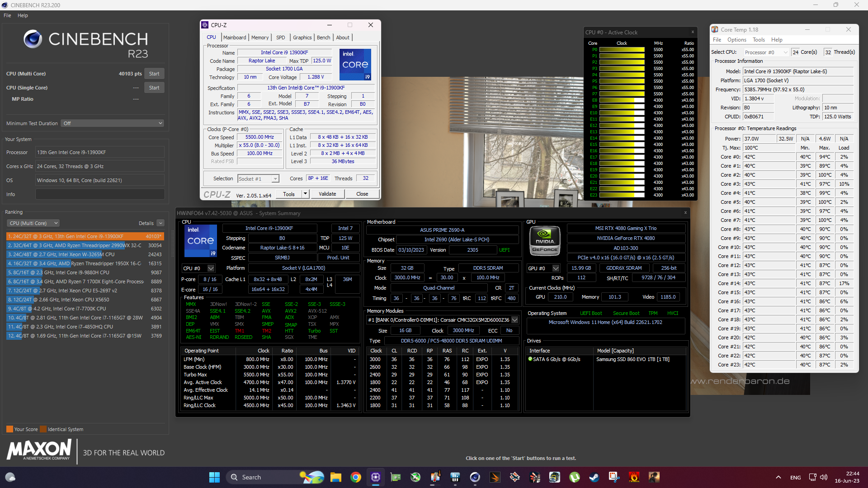Open the CPU-Z Tools dropdown arrow
Image resolution: width=868 pixels, height=488 pixels.
pyautogui.click(x=306, y=194)
